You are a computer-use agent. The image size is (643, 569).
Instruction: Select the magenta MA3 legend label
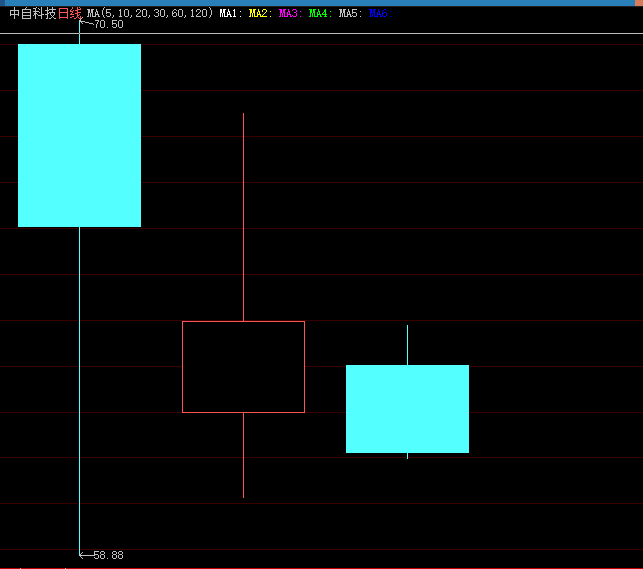[x=290, y=14]
